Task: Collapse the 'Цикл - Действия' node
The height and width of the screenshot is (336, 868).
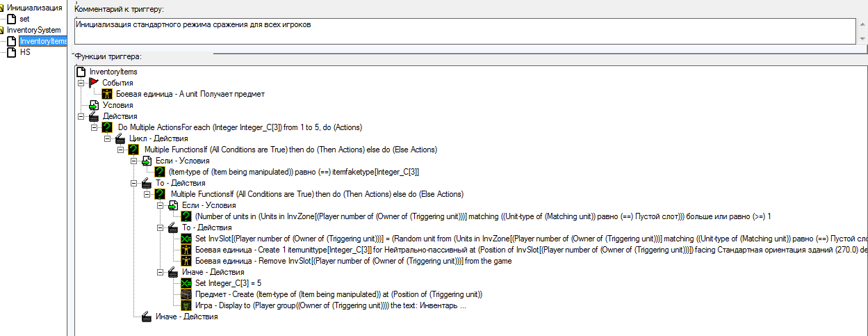Action: pos(108,138)
